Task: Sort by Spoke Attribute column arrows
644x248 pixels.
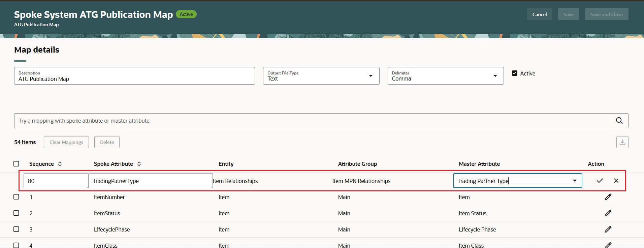Action: click(x=139, y=164)
